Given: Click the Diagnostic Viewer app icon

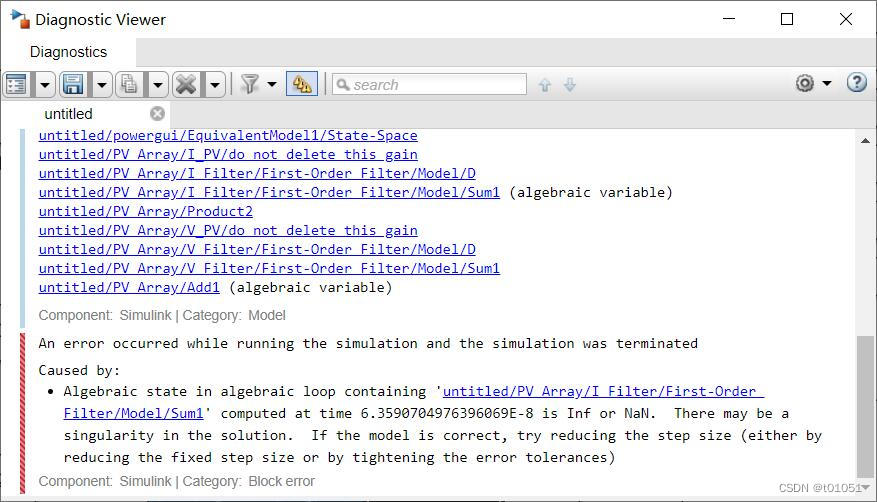Looking at the screenshot, I should click(20, 20).
